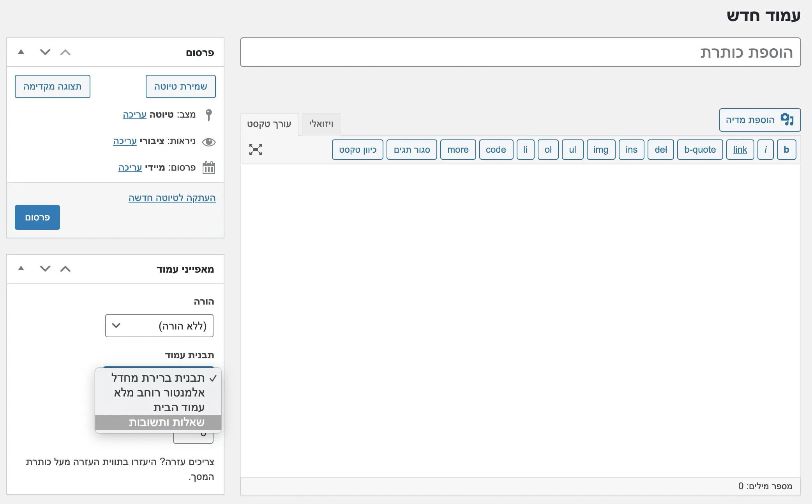Insert the more tag with more button
This screenshot has height=504, width=812.
tap(458, 150)
